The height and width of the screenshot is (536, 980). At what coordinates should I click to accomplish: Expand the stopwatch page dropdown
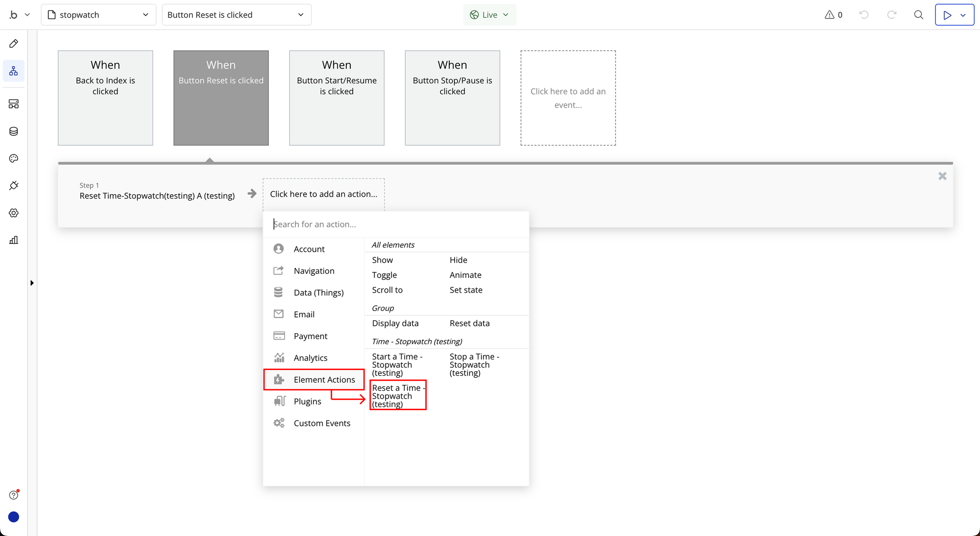[x=99, y=15]
